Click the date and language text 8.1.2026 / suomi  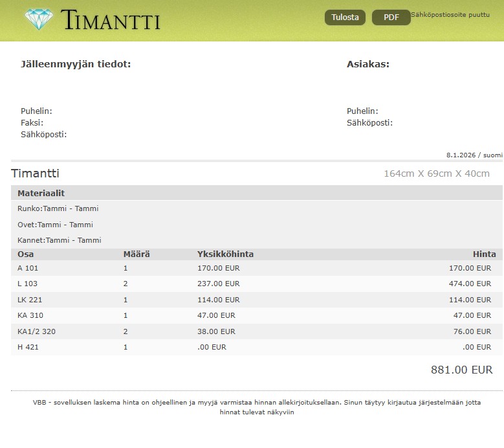[x=474, y=155]
